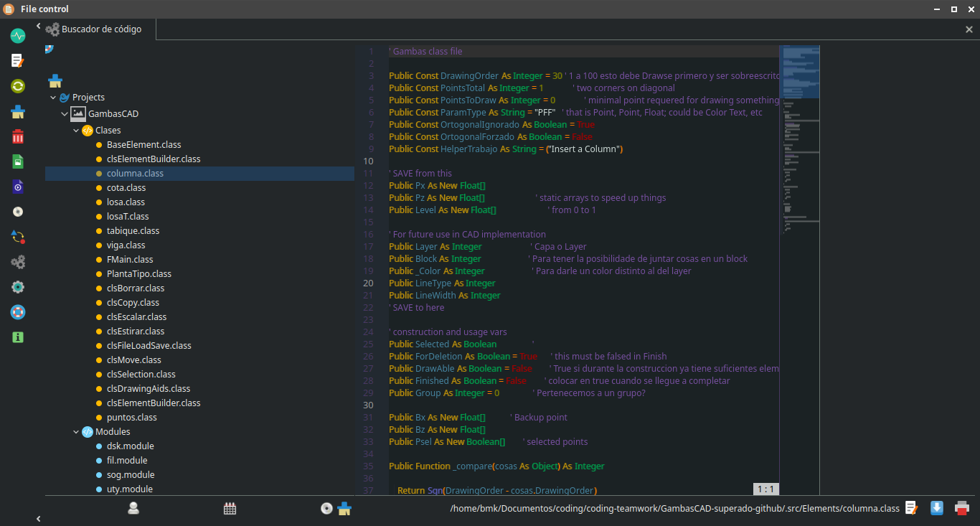Click the bottom left panel collapse chevron
The height and width of the screenshot is (526, 980).
click(39, 519)
